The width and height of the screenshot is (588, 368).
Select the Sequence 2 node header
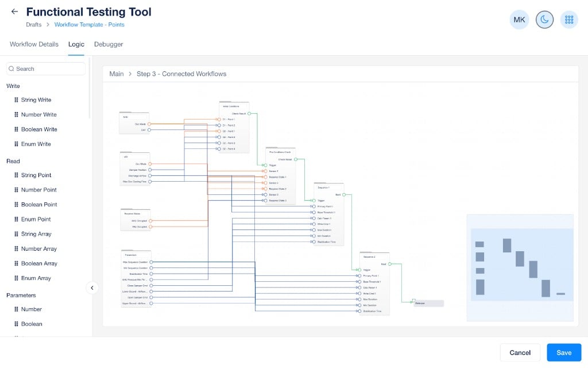point(374,257)
